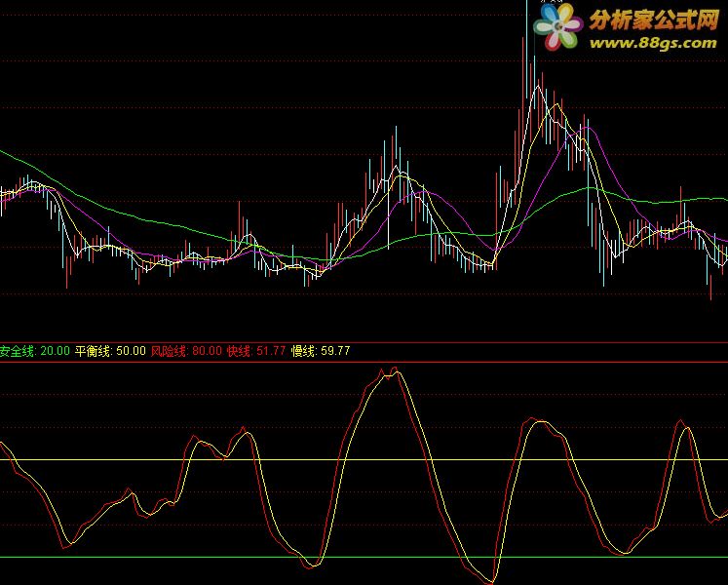Select the 安全线: 20.00 indicator label
Screen dimensions: 728x585
(35, 351)
